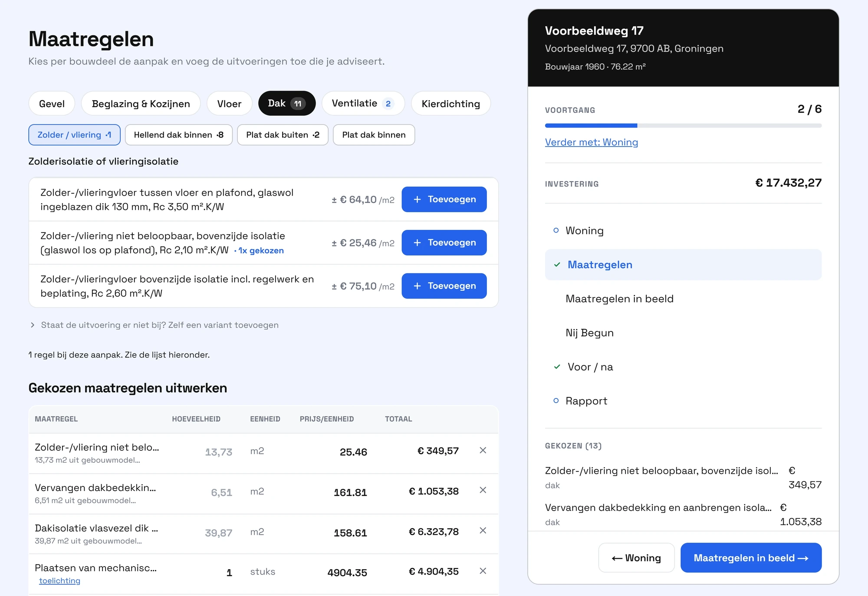
Task: Open Voor / na sidebar step
Action: [683, 367]
